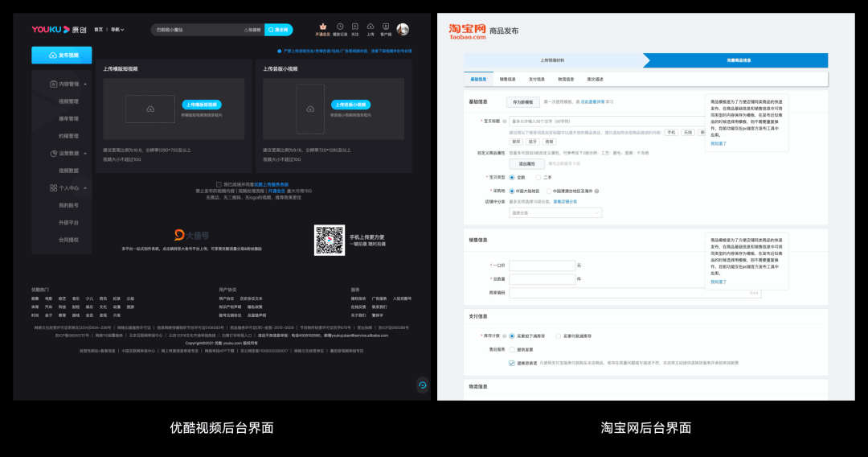
Task: Dismiss the upper tooltip via 我知道了
Action: (719, 143)
